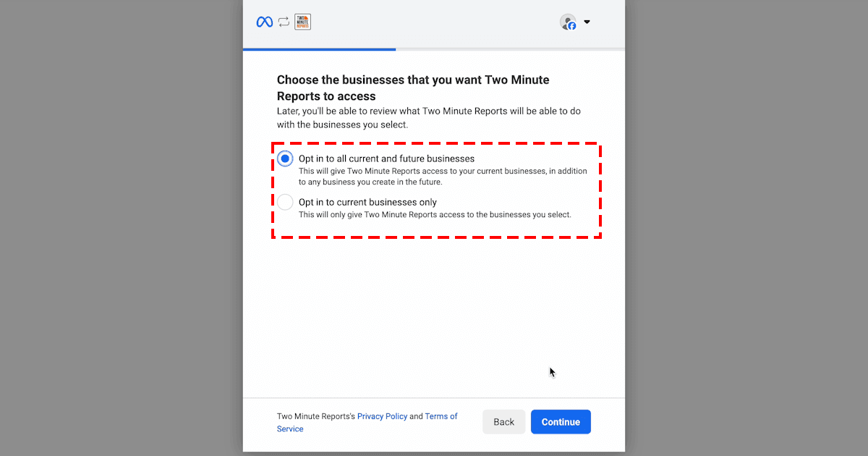Click the description 'This will only give Two Minute Reports access'
Viewport: 868px width, 456px height.
pyautogui.click(x=435, y=214)
